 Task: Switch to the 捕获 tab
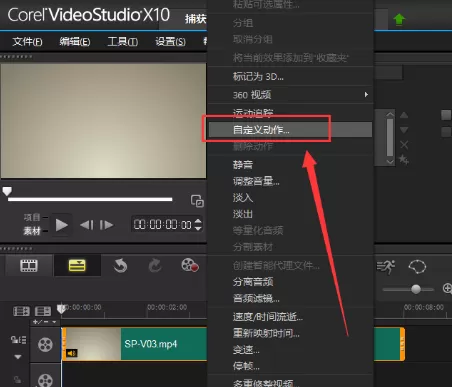[196, 19]
